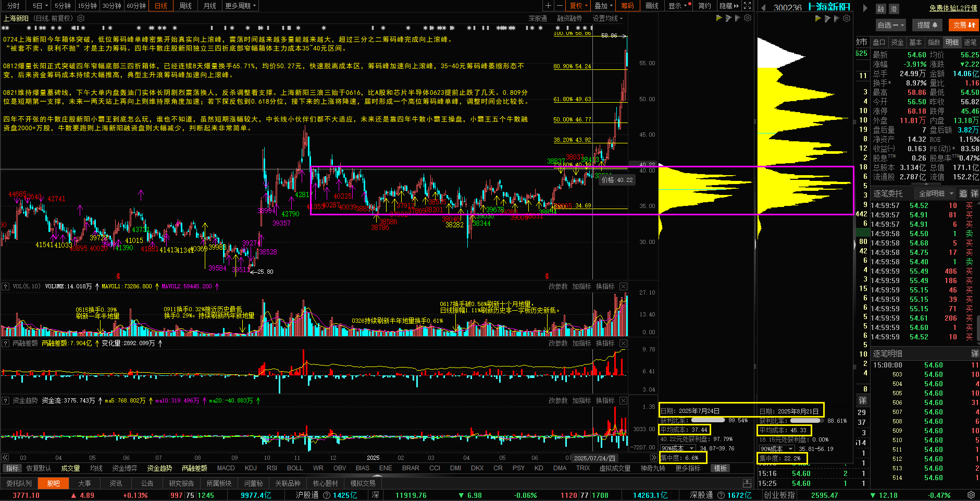
Task: Toggle the 筹码 chip distribution view
Action: tap(627, 6)
